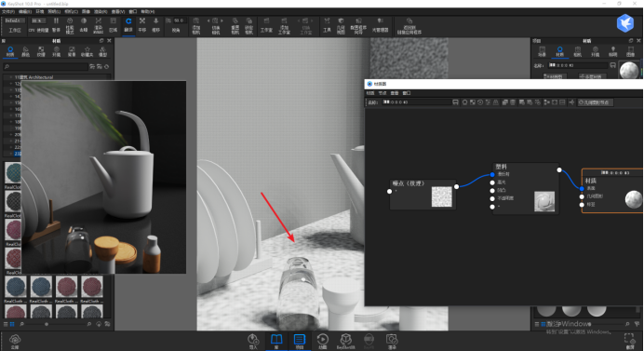Click the perspective value field showing 50.0
This screenshot has width=644, height=351.
[x=180, y=20]
